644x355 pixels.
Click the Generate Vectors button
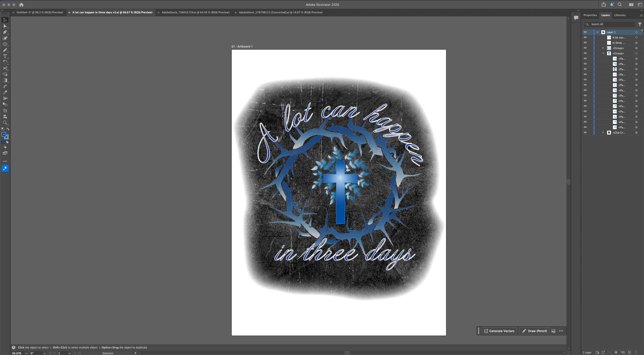[499, 331]
